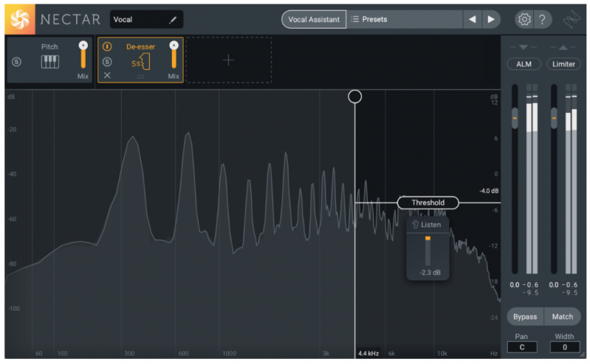Adjust the De-esser Mix slider
The height and width of the screenshot is (364, 590).
point(174,55)
